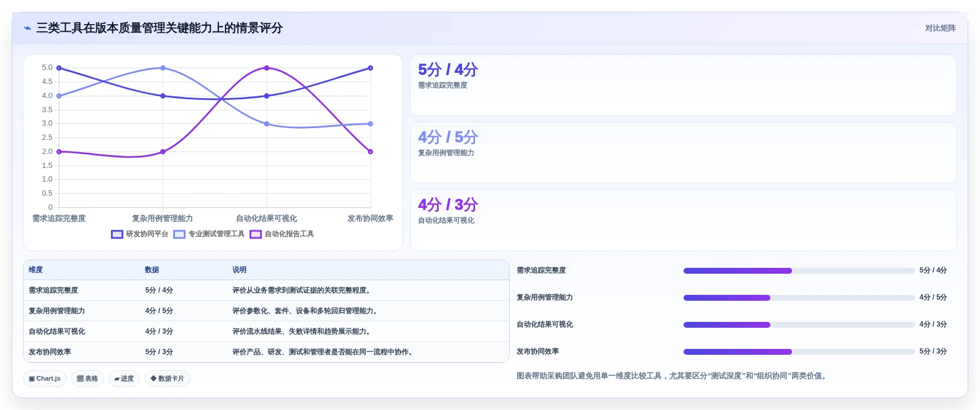Click the 需求追踪完整度 progress bar
Image resolution: width=980 pixels, height=410 pixels.
pyautogui.click(x=799, y=271)
